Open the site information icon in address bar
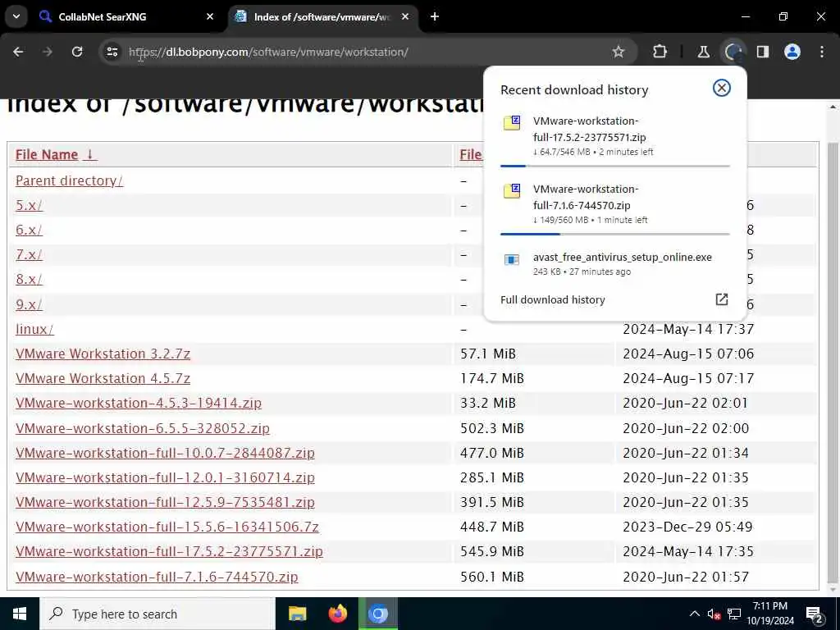 (112, 52)
